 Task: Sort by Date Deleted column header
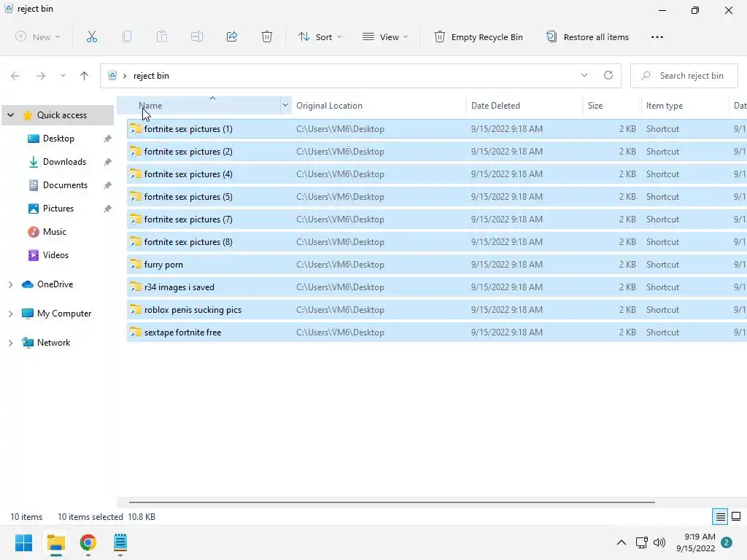tap(525, 105)
